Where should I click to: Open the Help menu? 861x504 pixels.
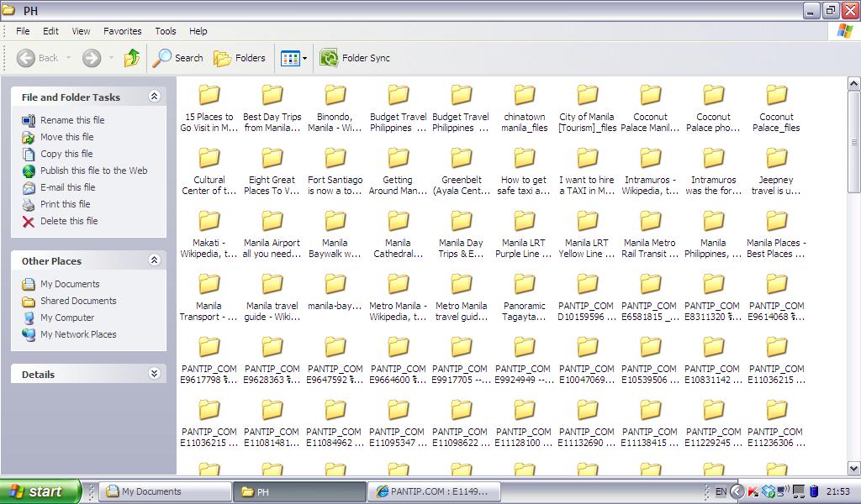click(198, 31)
